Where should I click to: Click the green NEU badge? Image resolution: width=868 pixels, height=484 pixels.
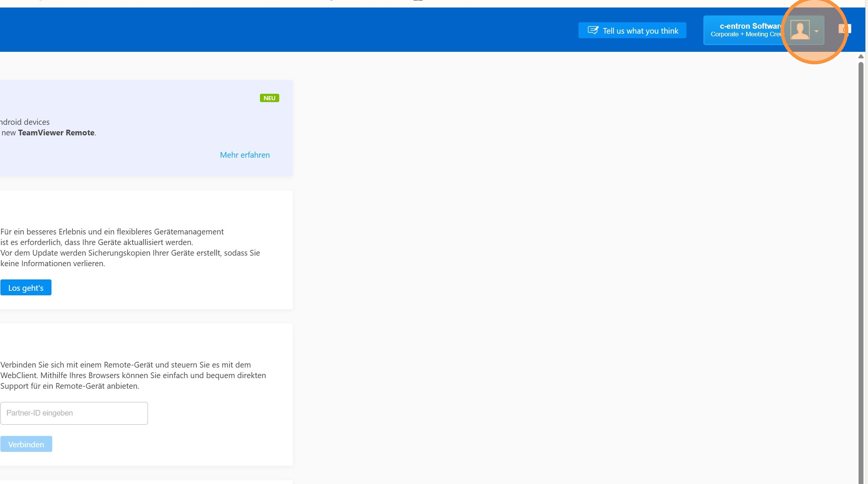click(x=269, y=98)
